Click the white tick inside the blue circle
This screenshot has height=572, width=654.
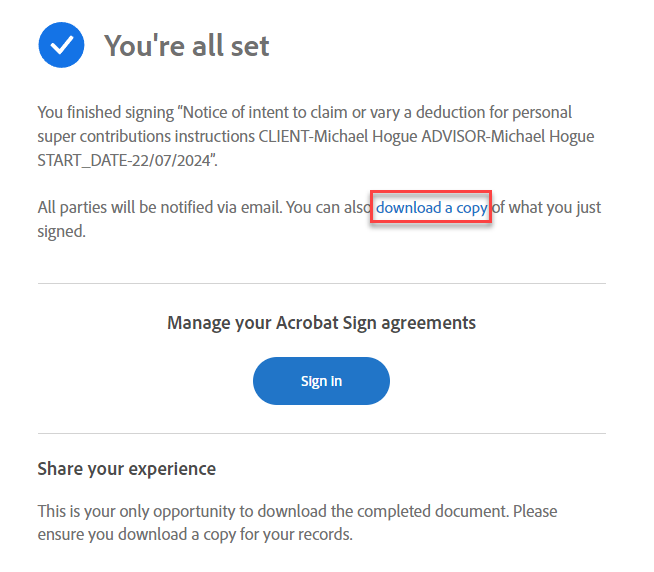61,45
